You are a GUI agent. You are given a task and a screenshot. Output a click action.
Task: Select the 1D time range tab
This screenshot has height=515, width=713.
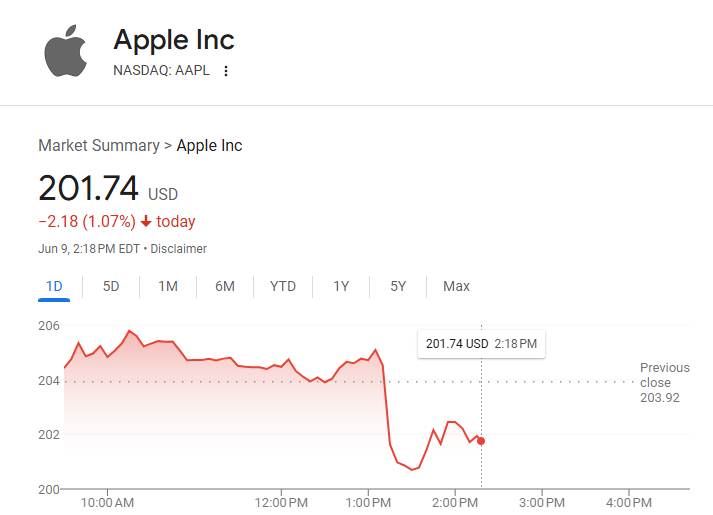point(54,287)
